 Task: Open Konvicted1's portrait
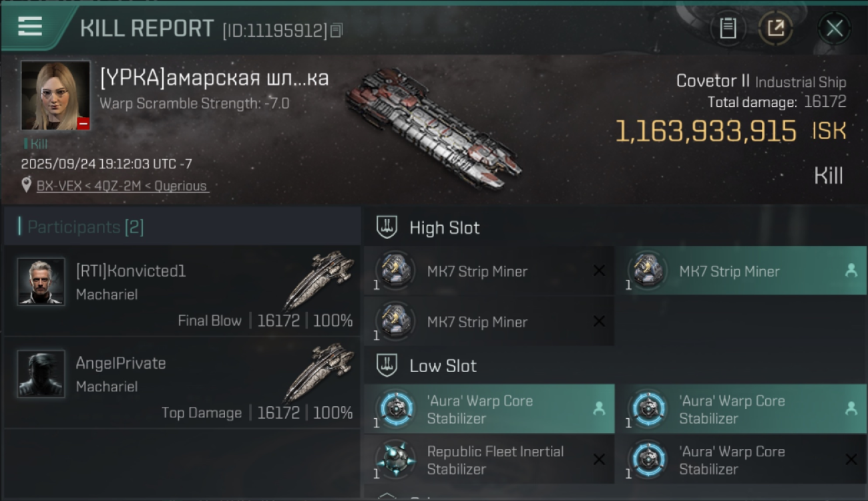[41, 282]
